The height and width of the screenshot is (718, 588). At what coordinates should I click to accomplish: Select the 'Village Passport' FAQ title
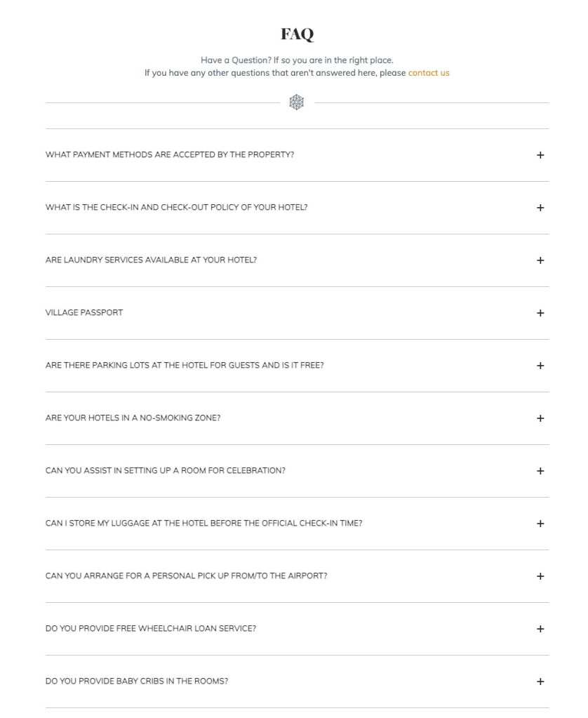[83, 313]
